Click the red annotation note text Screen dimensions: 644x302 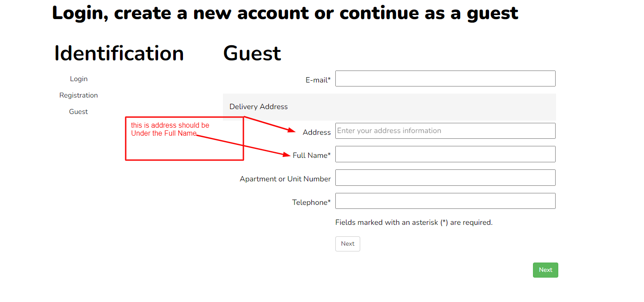170,129
